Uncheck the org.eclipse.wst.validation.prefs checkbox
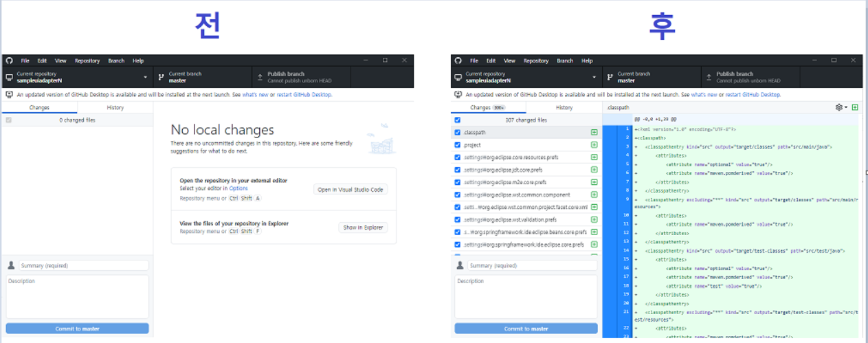868x343 pixels. coord(458,219)
